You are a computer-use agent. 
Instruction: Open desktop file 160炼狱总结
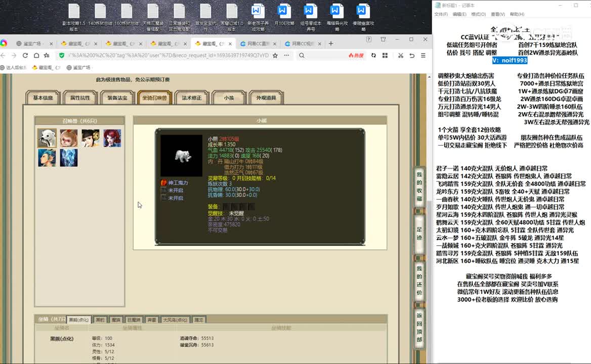pos(126,15)
